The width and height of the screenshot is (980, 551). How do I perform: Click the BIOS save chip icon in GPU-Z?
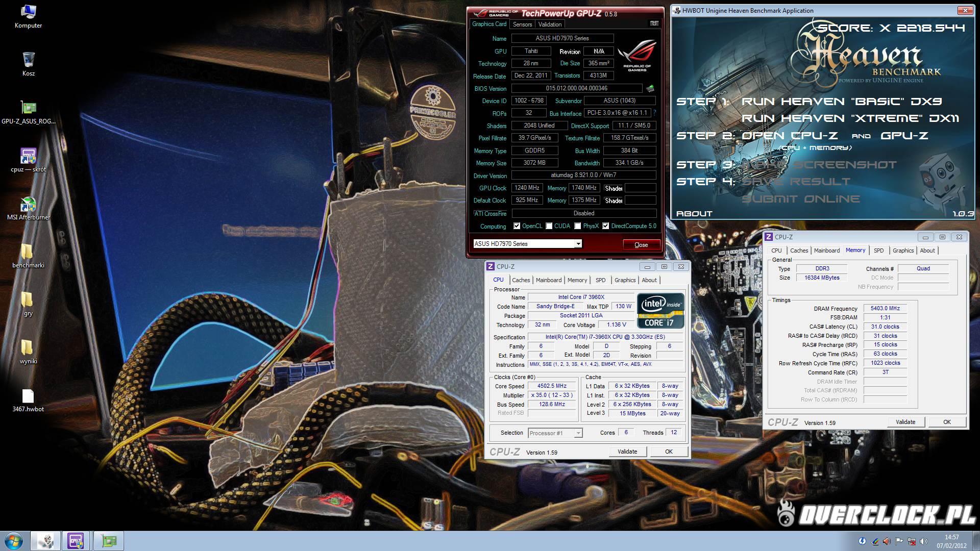coord(650,88)
